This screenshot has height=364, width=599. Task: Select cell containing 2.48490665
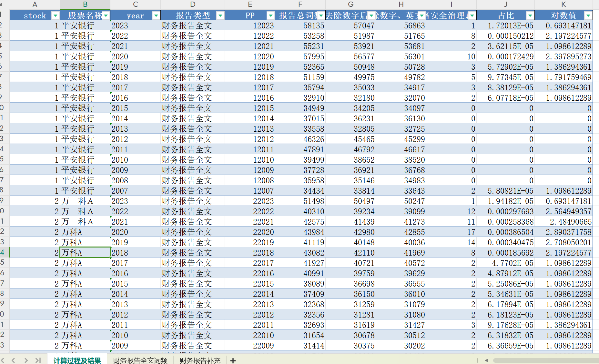[564, 222]
